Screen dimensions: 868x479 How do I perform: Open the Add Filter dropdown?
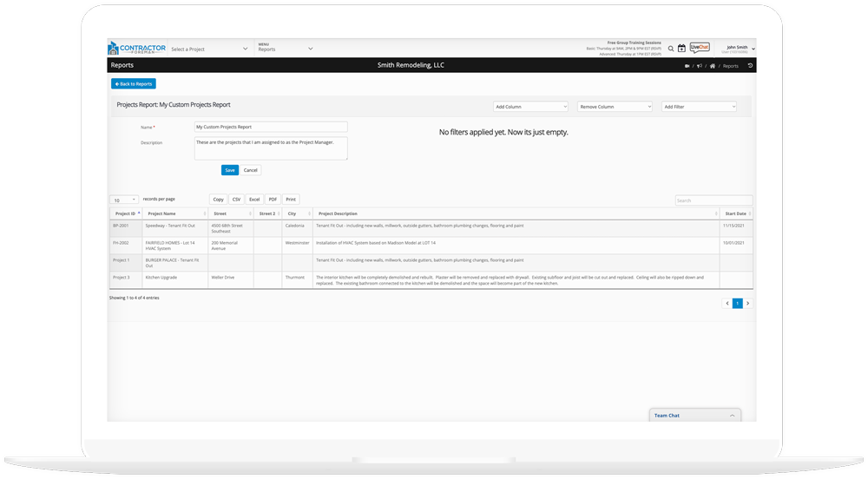click(699, 107)
